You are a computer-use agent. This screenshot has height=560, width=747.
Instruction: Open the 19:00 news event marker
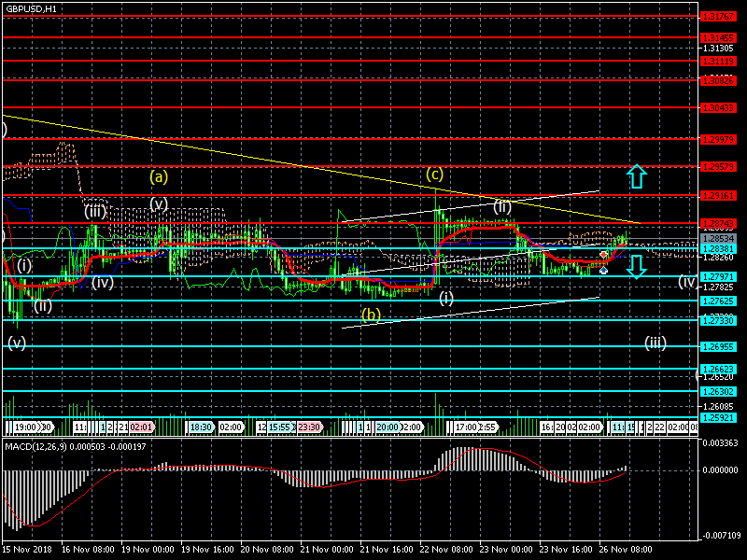(25, 427)
